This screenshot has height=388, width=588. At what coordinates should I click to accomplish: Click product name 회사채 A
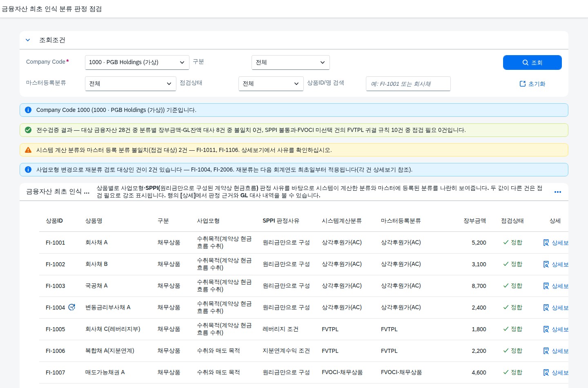point(96,242)
